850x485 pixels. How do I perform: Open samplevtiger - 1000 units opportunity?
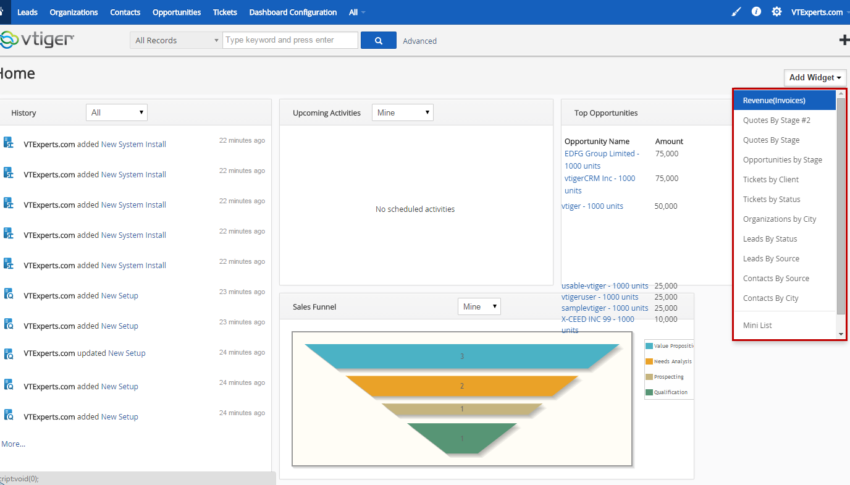pos(604,308)
